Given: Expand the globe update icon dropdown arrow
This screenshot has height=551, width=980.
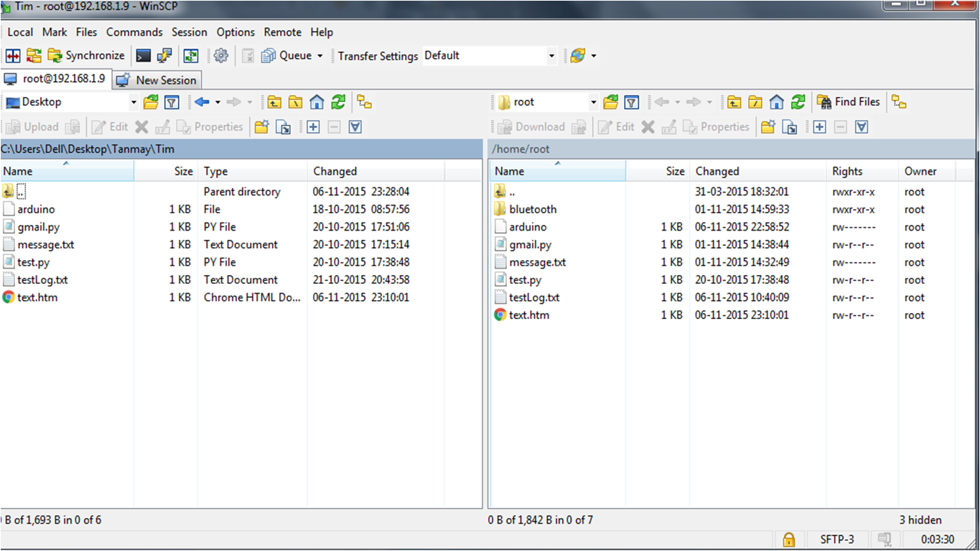Looking at the screenshot, I should (594, 55).
